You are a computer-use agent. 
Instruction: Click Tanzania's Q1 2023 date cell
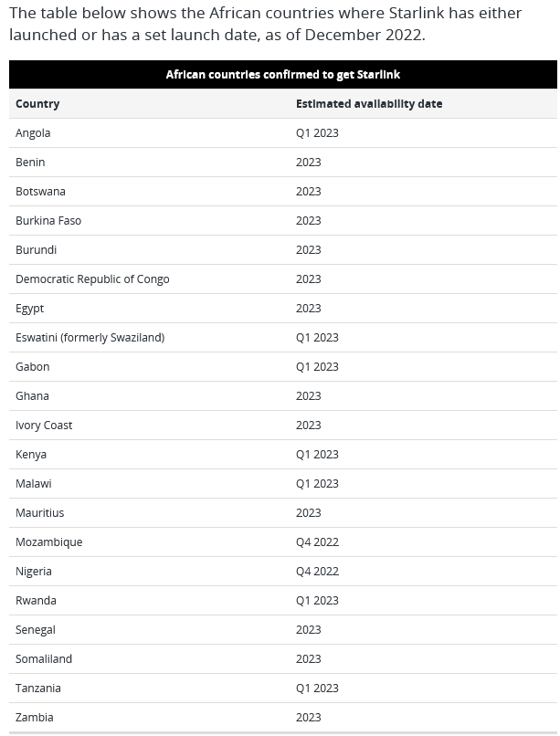click(x=317, y=689)
